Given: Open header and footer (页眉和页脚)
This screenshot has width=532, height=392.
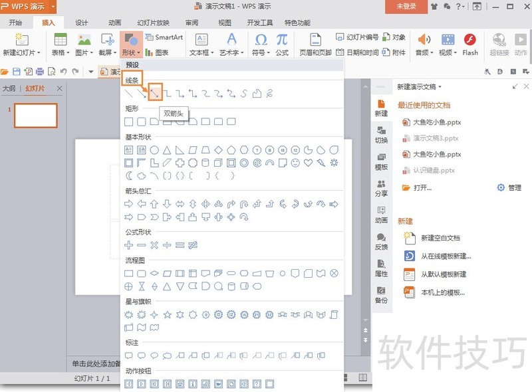Looking at the screenshot, I should (315, 45).
